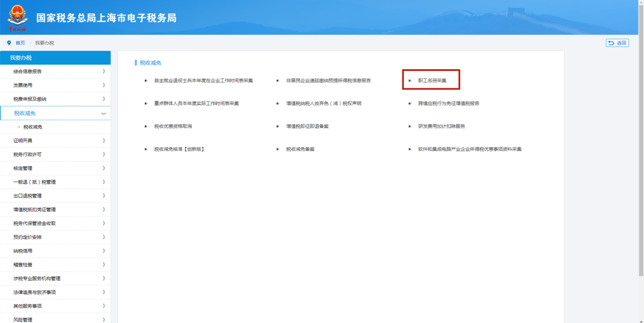Image resolution: width=644 pixels, height=323 pixels.
Task: Go to 首页 in the breadcrumb
Action: [20, 43]
